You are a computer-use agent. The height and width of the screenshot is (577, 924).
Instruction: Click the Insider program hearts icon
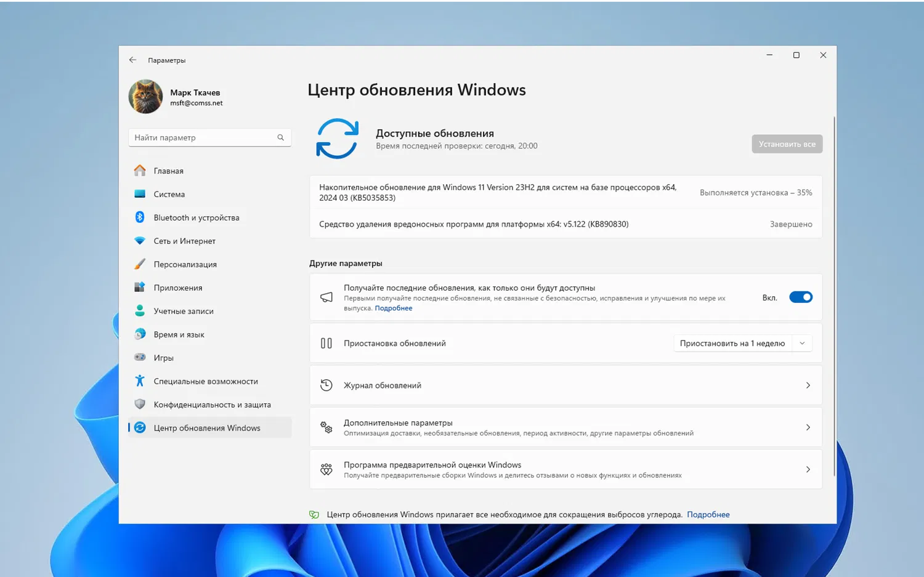pos(326,469)
